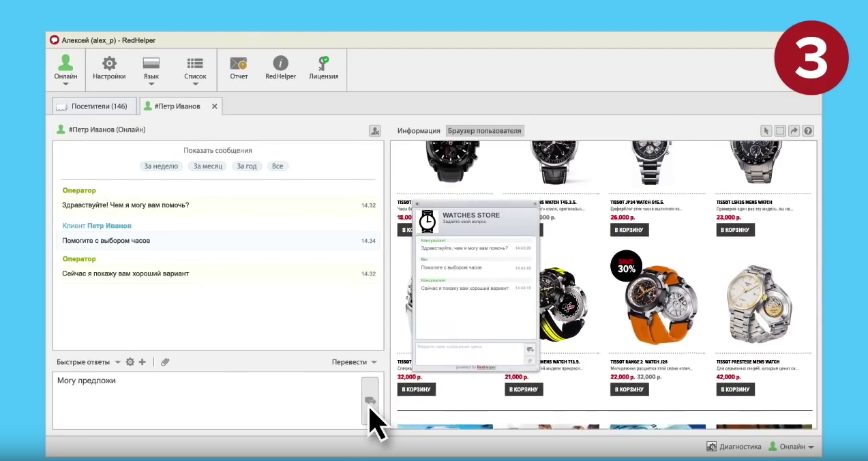Click Диагностика in the status bar

pos(734,447)
